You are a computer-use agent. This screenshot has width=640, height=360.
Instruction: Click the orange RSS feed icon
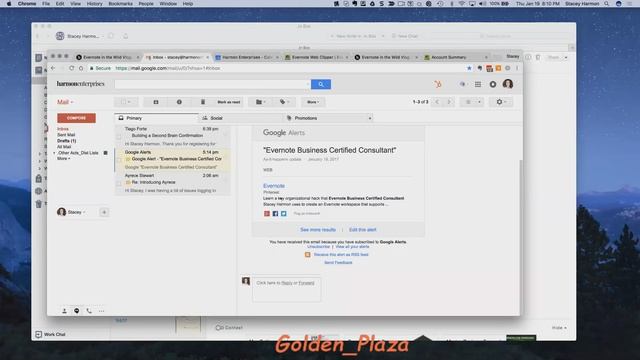tap(307, 255)
